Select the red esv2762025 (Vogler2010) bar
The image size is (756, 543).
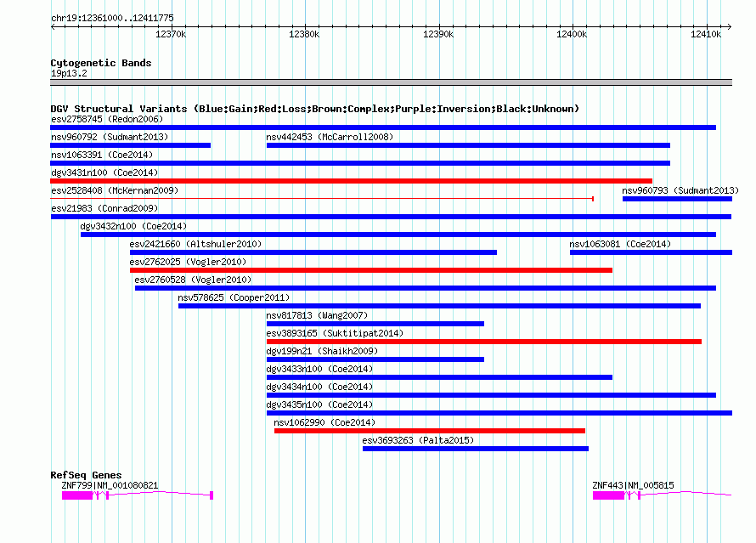pos(371,270)
